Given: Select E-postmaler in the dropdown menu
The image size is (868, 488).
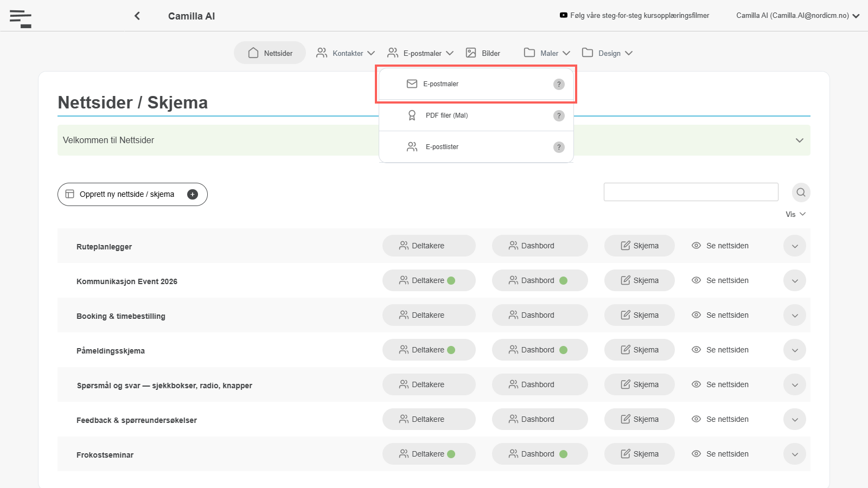Looking at the screenshot, I should [476, 84].
